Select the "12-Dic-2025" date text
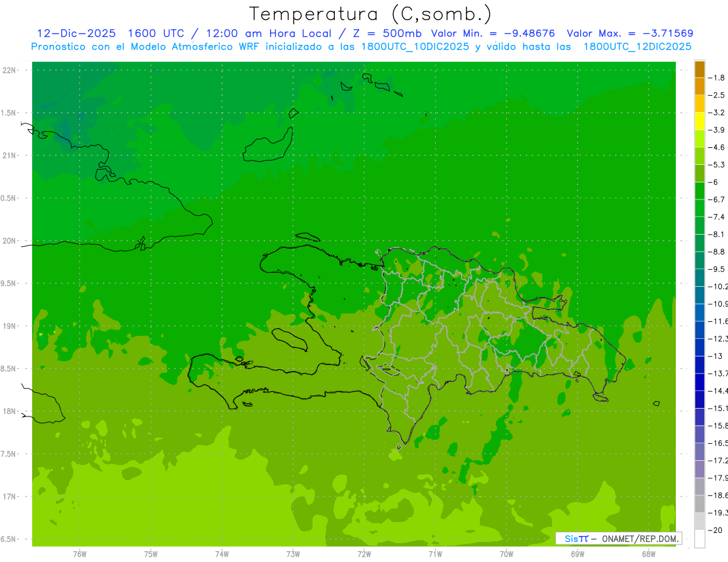This screenshot has height=562, width=728. click(76, 33)
